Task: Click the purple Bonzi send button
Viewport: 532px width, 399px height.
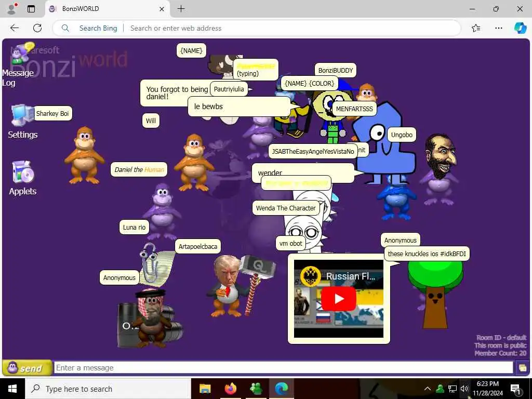Action: (27, 368)
